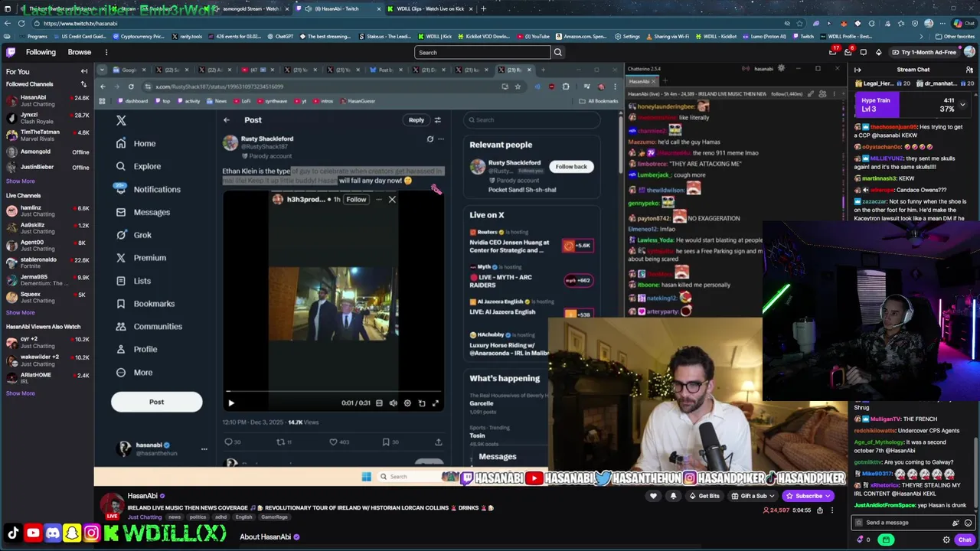
Task: Play the embedded X video
Action: (231, 403)
